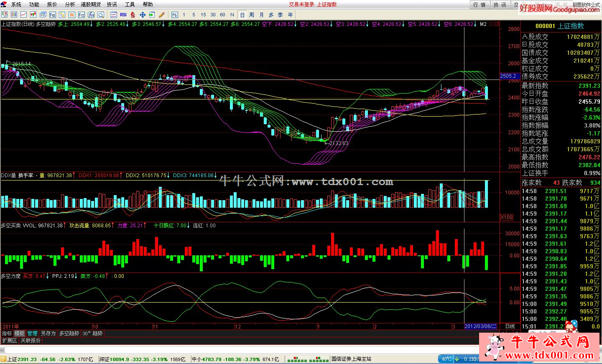The width and height of the screenshot is (602, 364).
Task: Open the 关联报价 tab
Action: [31, 341]
